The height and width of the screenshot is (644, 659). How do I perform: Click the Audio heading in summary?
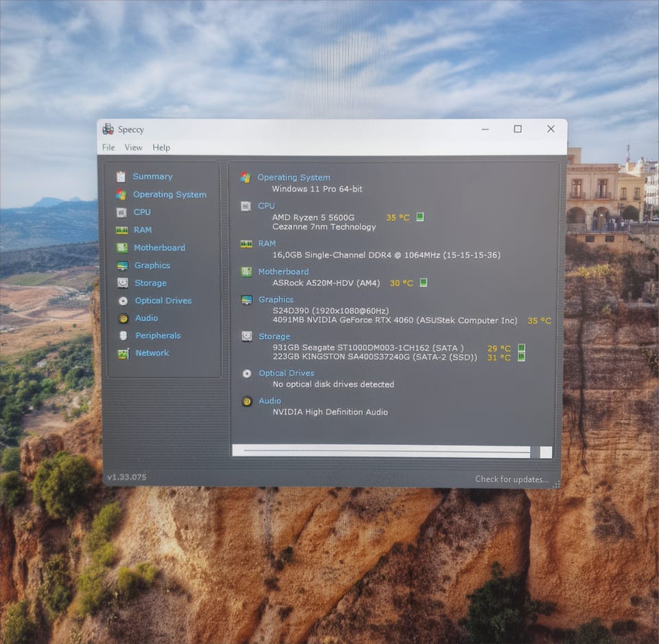[270, 401]
